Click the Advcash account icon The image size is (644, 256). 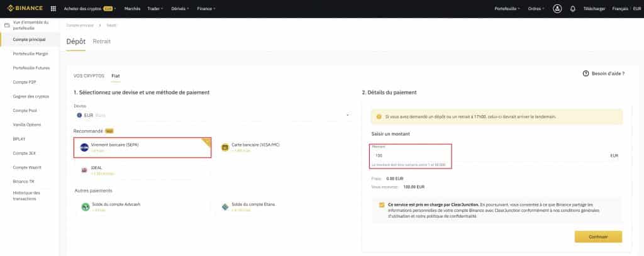pos(85,207)
